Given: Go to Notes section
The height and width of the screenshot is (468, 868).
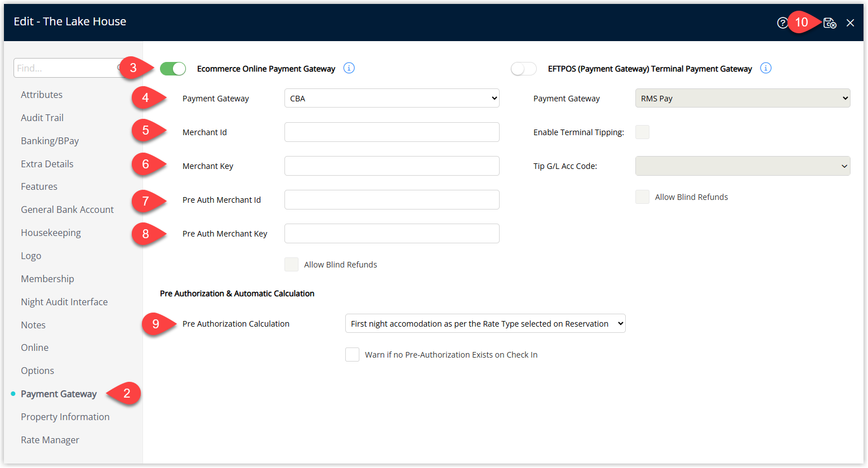Looking at the screenshot, I should click(33, 325).
